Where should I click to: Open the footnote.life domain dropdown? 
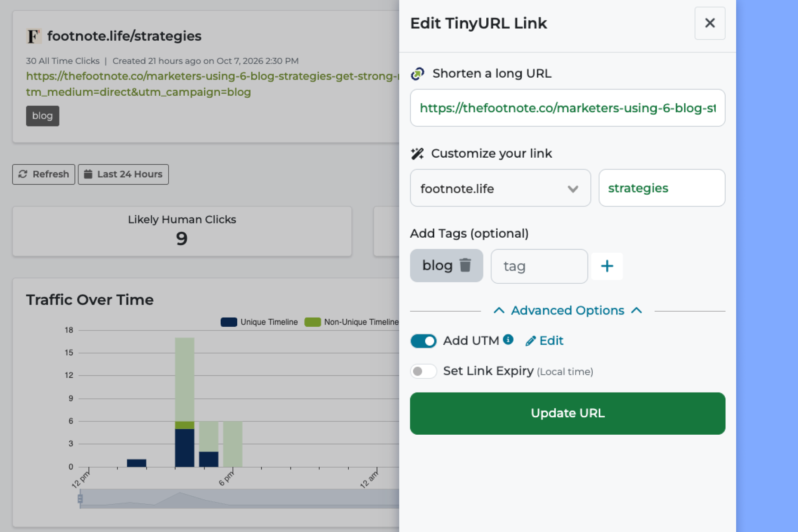[500, 188]
